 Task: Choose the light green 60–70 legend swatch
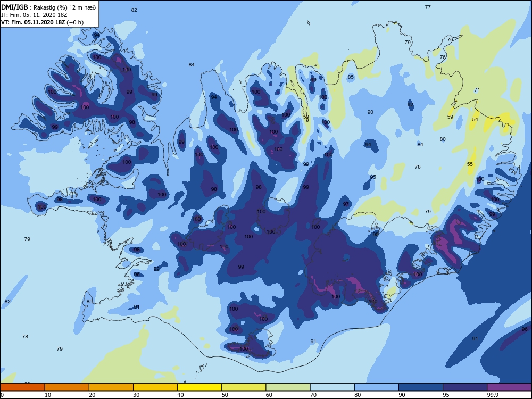point(288,387)
